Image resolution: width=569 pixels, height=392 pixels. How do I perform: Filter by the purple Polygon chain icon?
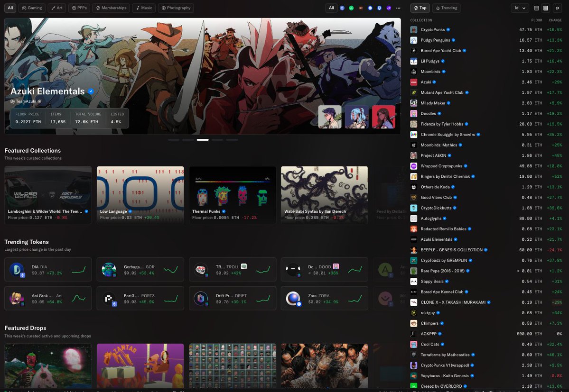click(389, 8)
